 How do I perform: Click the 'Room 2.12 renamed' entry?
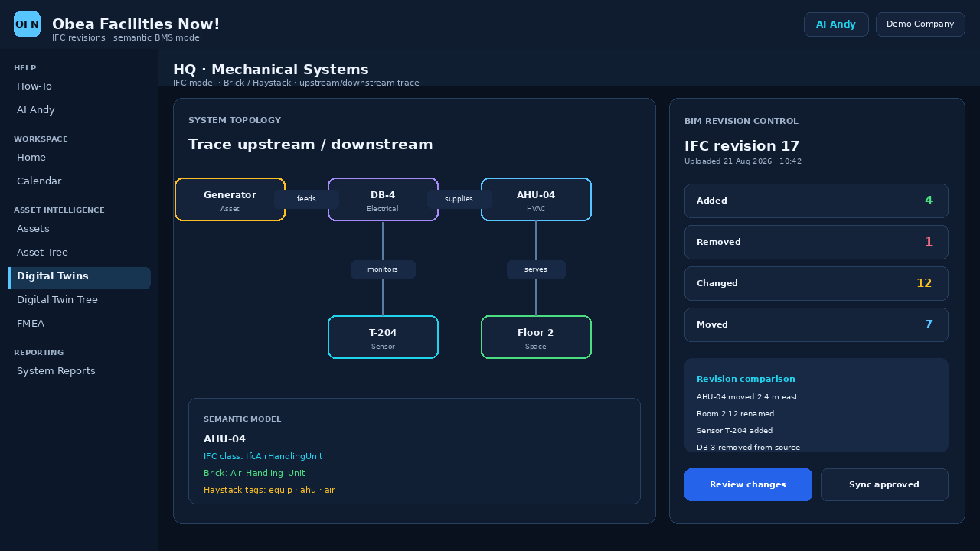coord(735,414)
